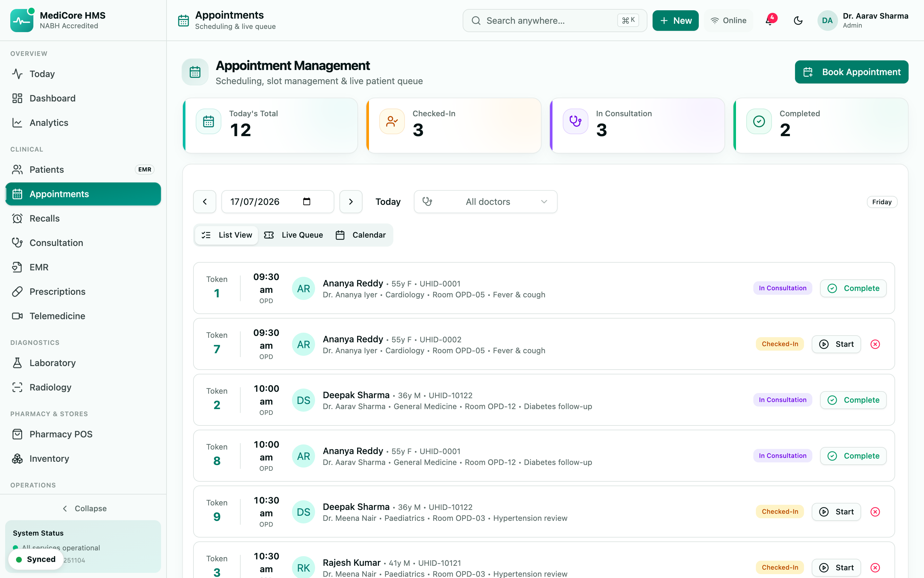Screen dimensions: 924x578
Task: Go to next day arrow
Action: pyautogui.click(x=351, y=201)
